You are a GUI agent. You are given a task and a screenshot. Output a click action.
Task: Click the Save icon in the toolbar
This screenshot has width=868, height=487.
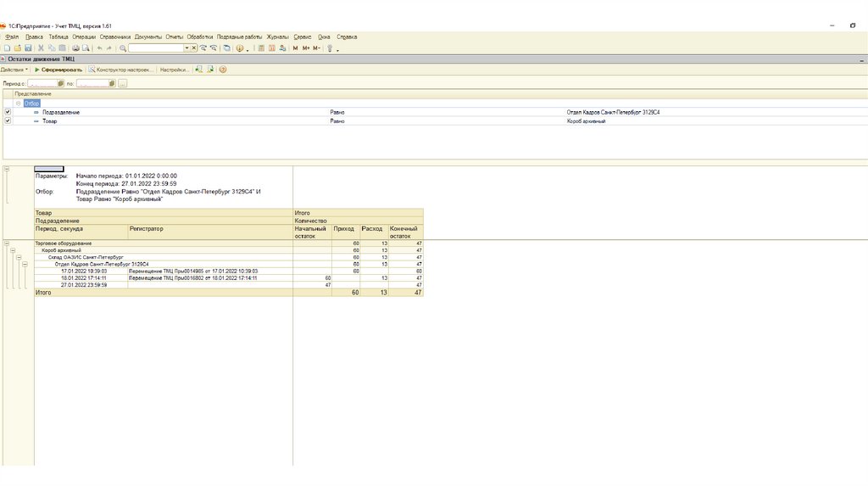pos(28,48)
